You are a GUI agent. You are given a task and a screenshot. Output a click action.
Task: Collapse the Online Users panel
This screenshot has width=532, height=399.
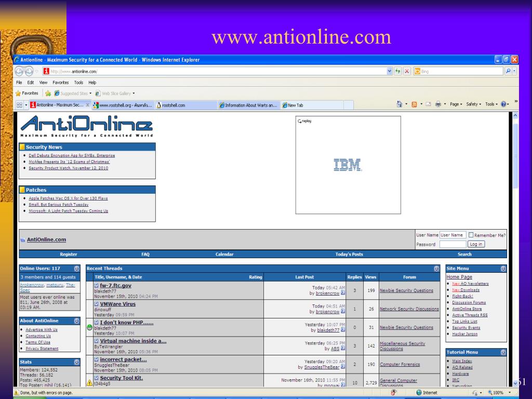pos(77,269)
